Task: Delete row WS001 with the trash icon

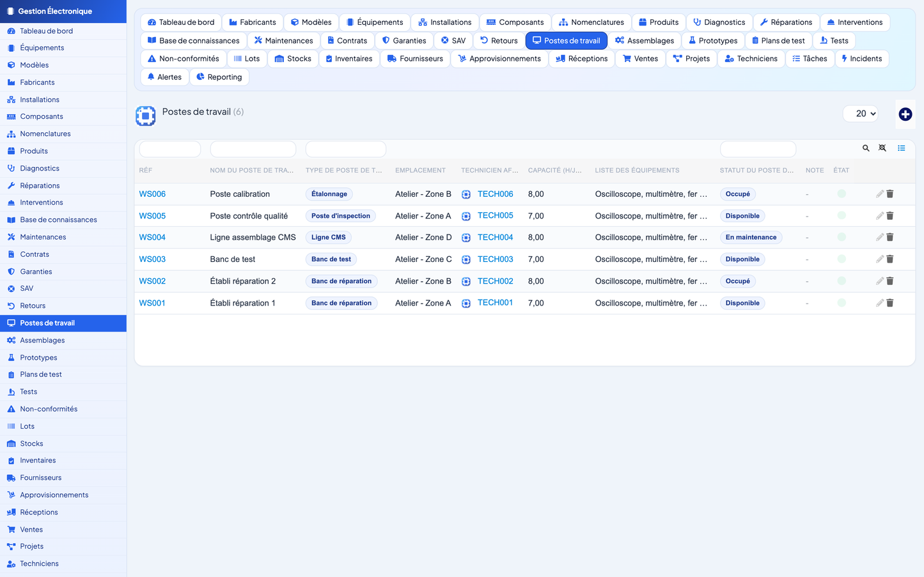Action: click(x=890, y=303)
